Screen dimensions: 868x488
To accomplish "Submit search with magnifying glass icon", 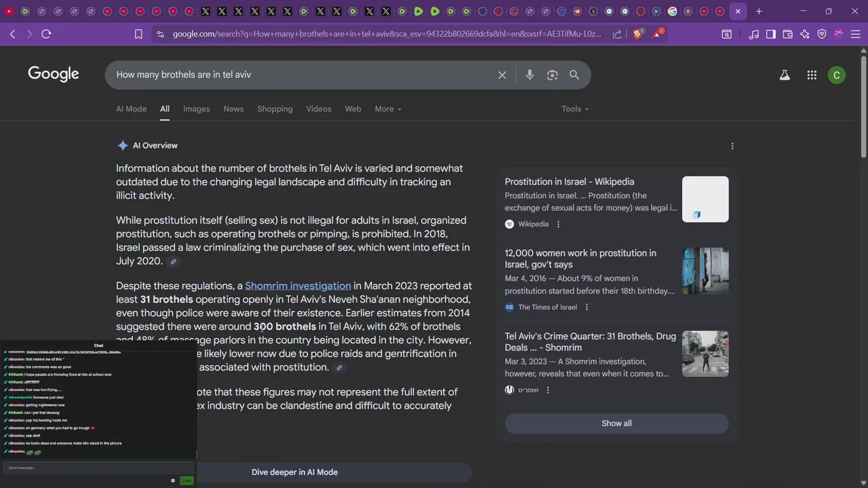I will pyautogui.click(x=574, y=75).
